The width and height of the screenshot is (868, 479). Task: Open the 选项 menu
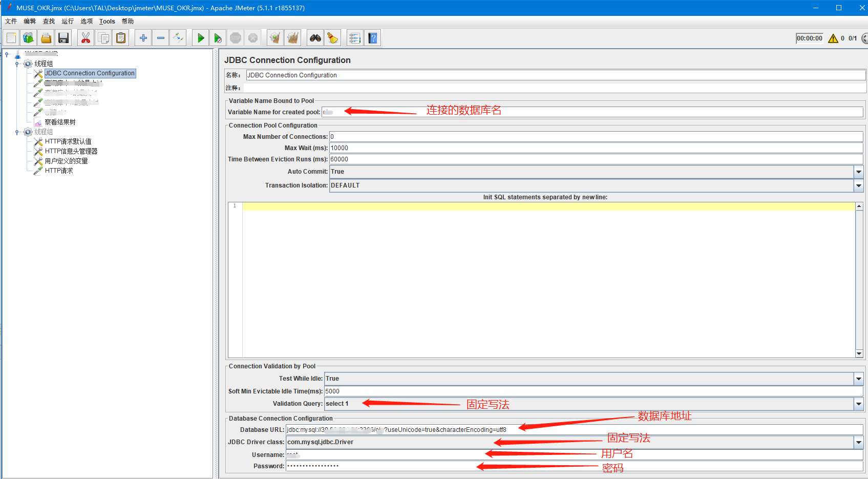(87, 22)
